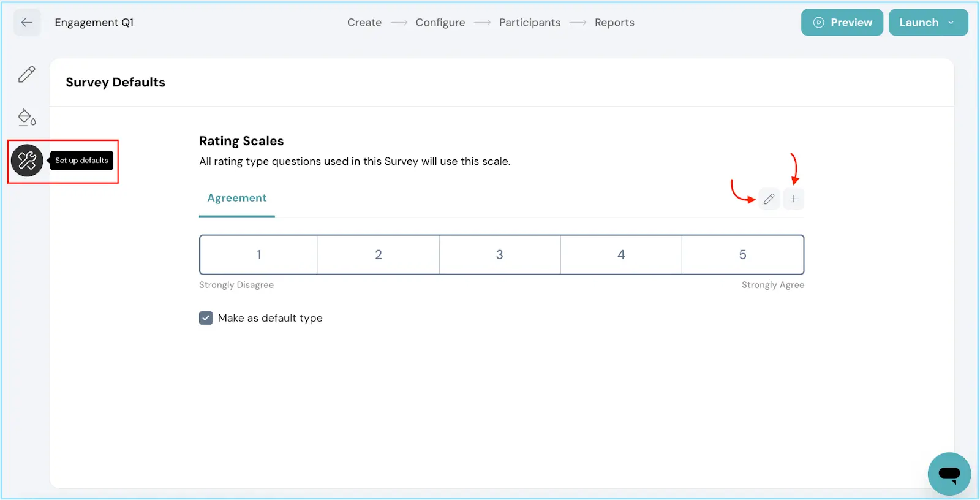Click the play icon inside Preview
Screen dimensions: 980x500
(x=818, y=23)
